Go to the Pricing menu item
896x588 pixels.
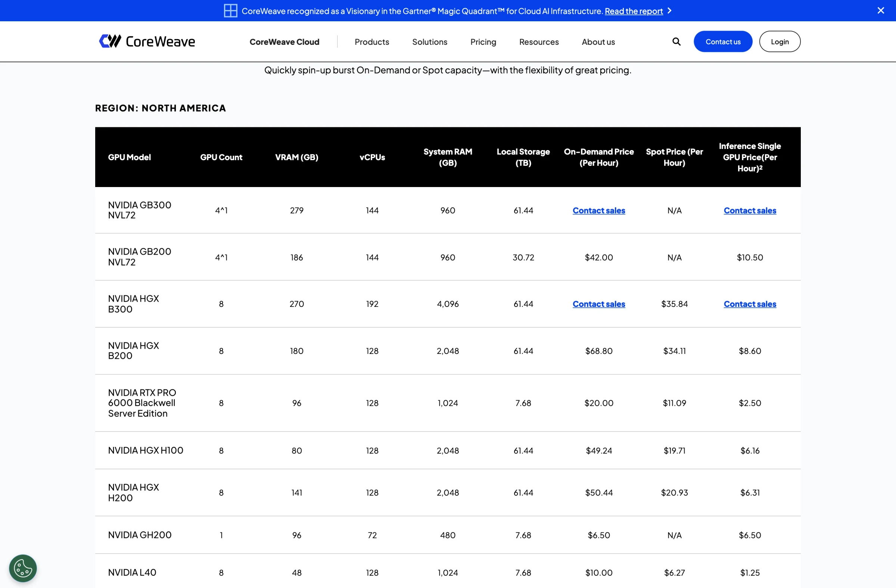483,42
